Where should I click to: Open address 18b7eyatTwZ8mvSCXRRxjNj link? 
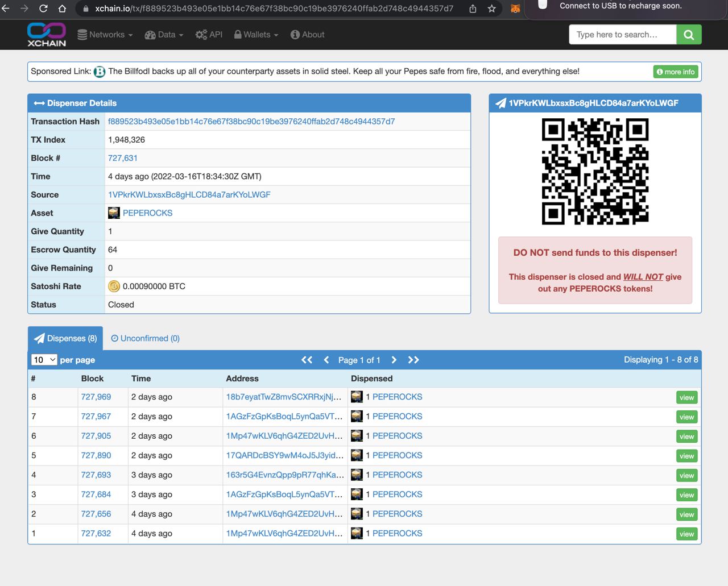point(284,397)
